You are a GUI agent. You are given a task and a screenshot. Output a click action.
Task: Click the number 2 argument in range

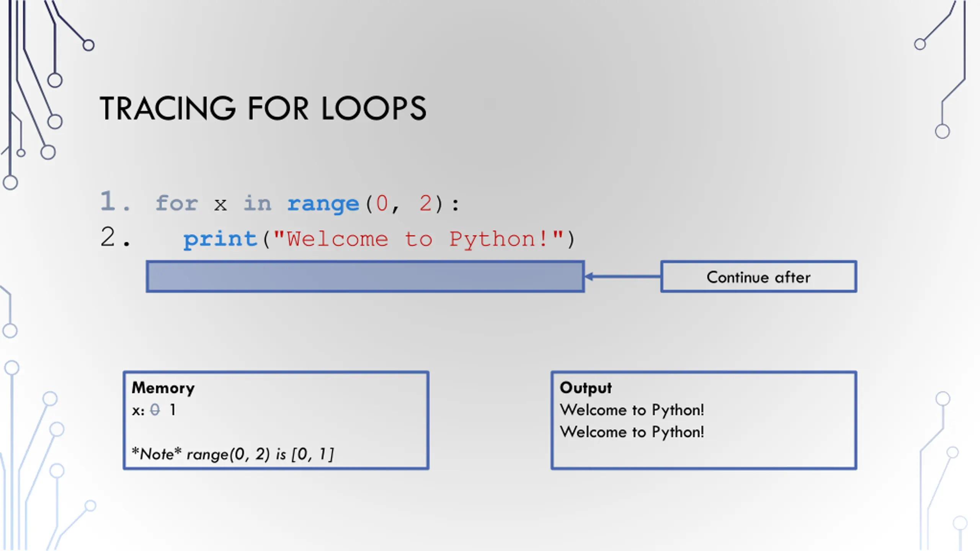pyautogui.click(x=425, y=203)
